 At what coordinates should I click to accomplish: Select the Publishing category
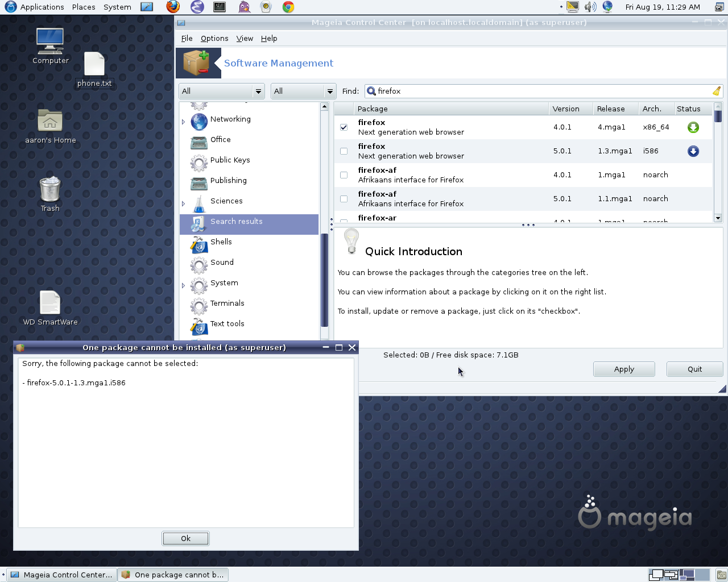coord(229,181)
